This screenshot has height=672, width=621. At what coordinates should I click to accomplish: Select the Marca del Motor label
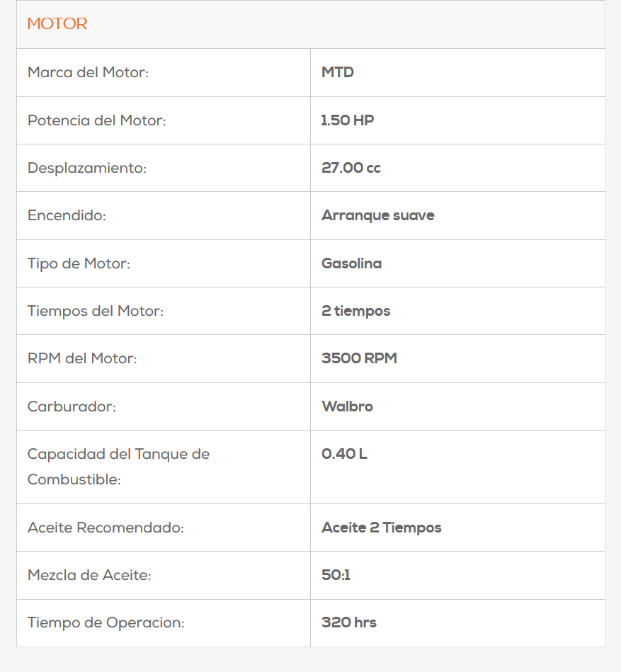point(88,72)
